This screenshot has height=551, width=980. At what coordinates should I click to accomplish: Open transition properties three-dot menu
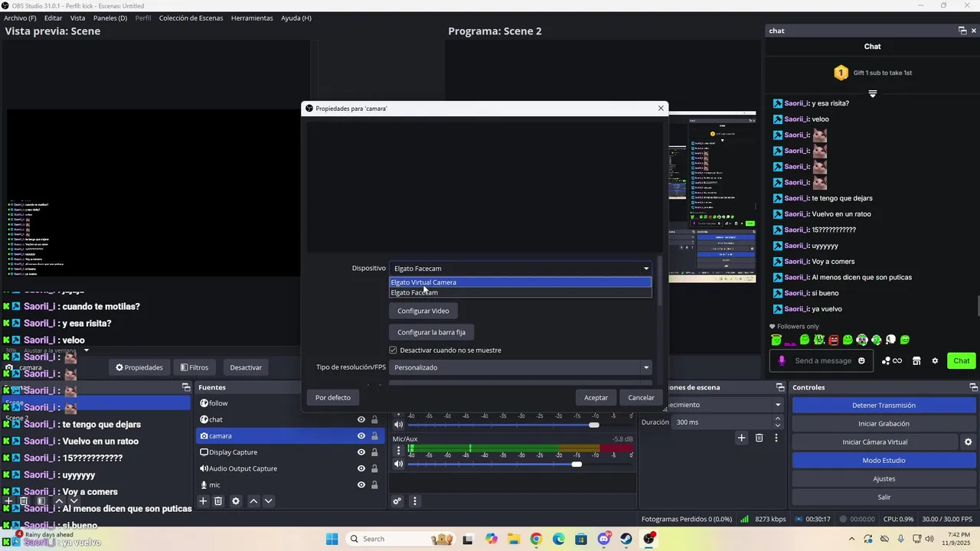click(776, 438)
